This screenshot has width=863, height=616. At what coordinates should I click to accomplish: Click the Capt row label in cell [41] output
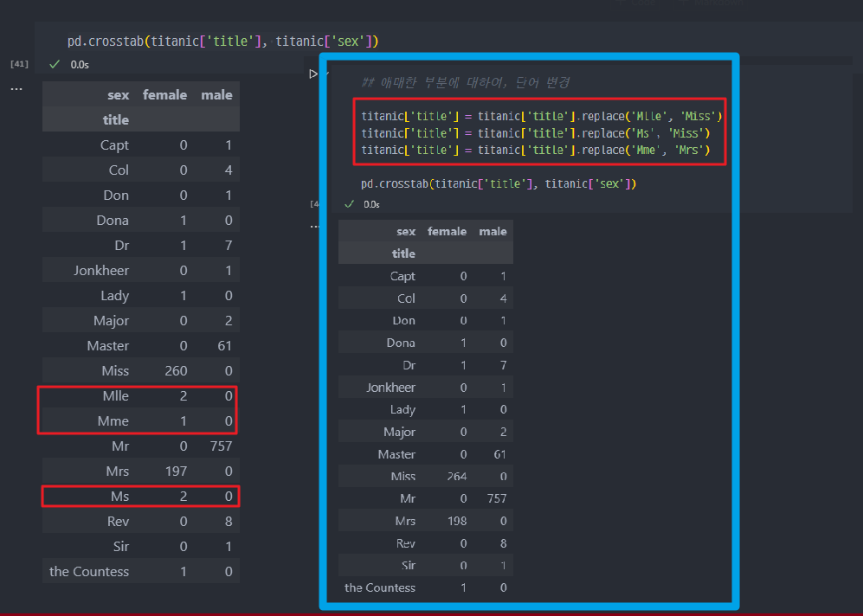tap(114, 145)
